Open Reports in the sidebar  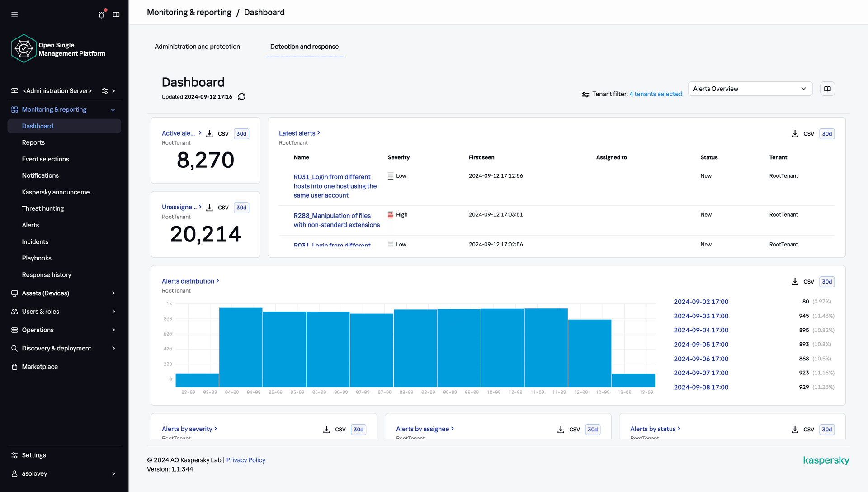[x=33, y=142]
